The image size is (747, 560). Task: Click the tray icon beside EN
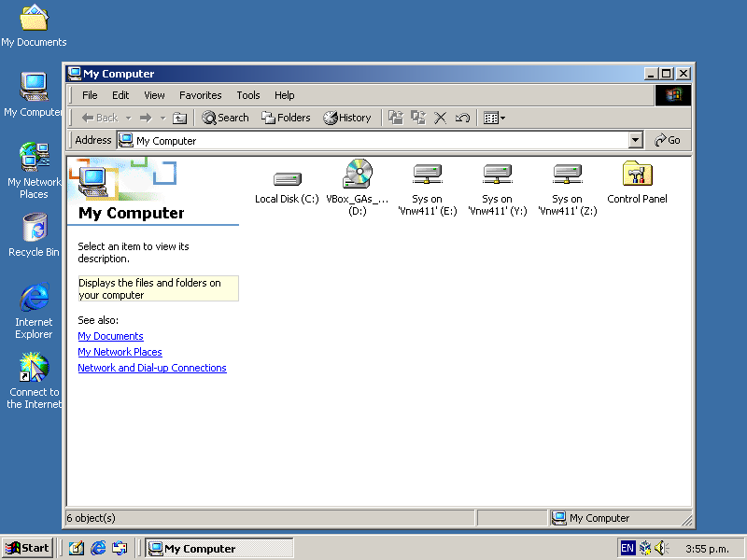point(645,548)
